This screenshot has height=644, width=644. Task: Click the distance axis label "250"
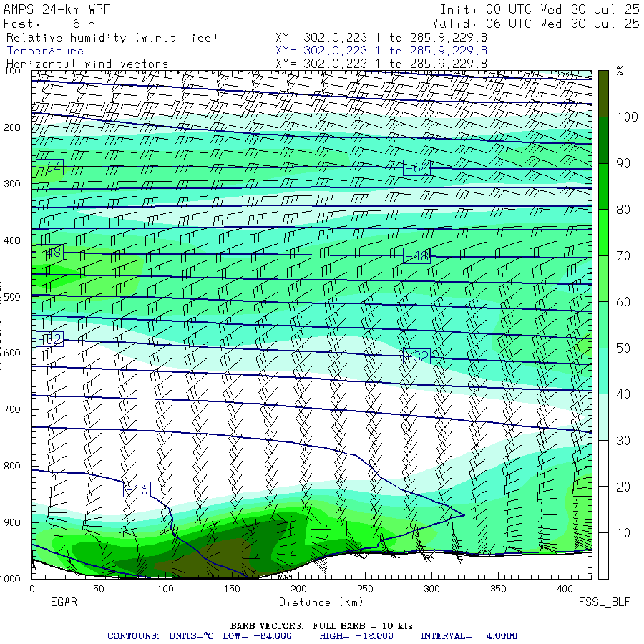click(x=365, y=589)
